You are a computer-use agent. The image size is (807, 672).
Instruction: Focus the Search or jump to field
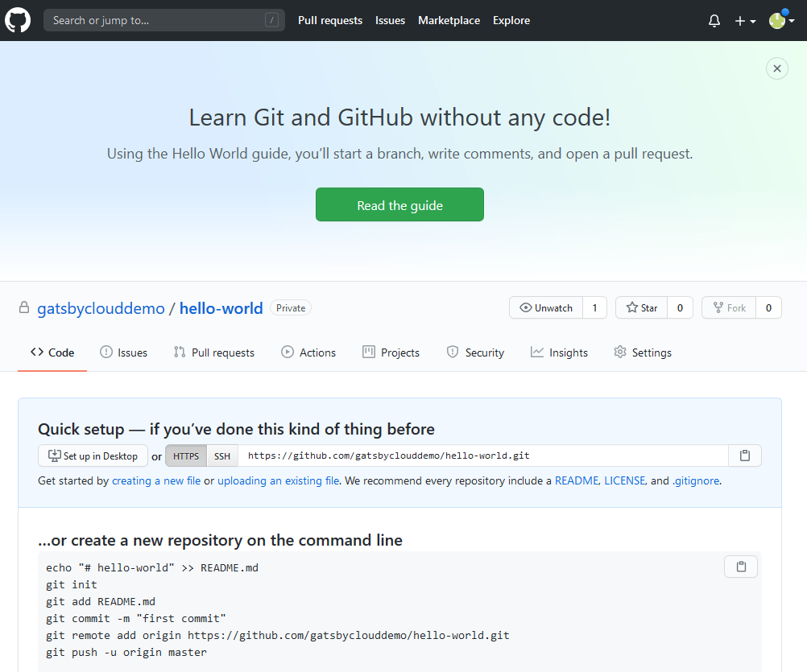tap(164, 21)
